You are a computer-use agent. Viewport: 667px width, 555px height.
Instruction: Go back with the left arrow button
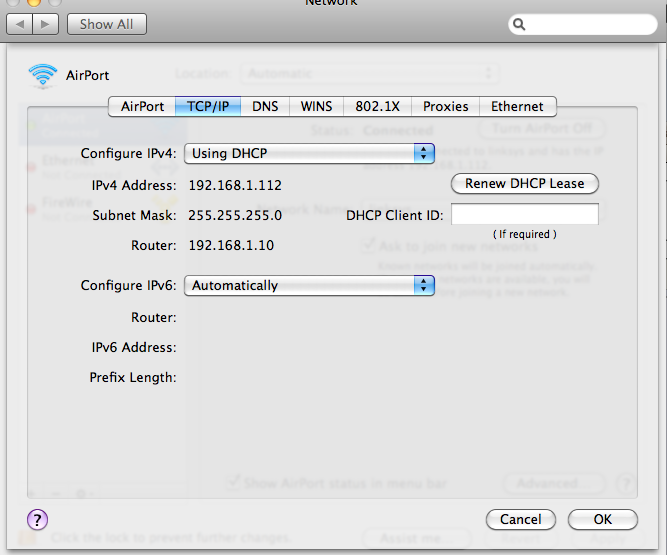(x=20, y=24)
